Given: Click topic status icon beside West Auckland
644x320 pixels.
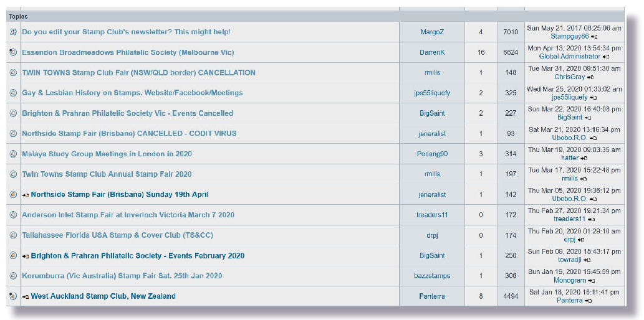Looking at the screenshot, I should point(13,296).
